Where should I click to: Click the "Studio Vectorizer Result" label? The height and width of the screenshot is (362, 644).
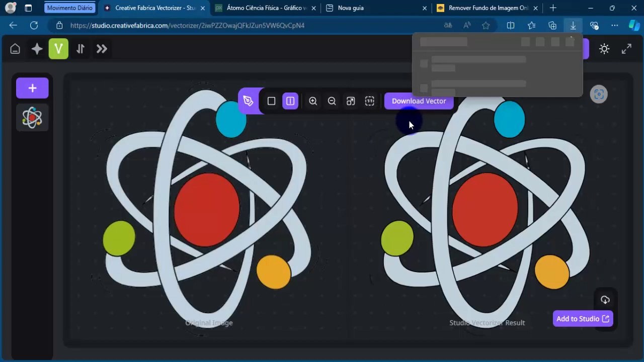487,323
